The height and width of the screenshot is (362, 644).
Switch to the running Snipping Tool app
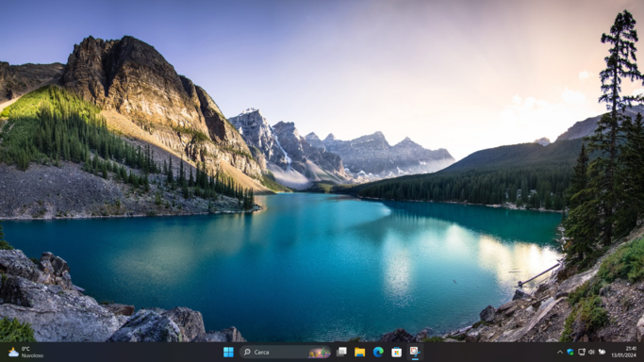(x=415, y=352)
